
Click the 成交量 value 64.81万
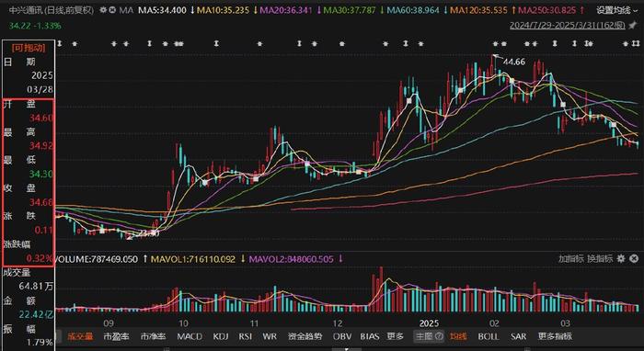click(x=36, y=286)
